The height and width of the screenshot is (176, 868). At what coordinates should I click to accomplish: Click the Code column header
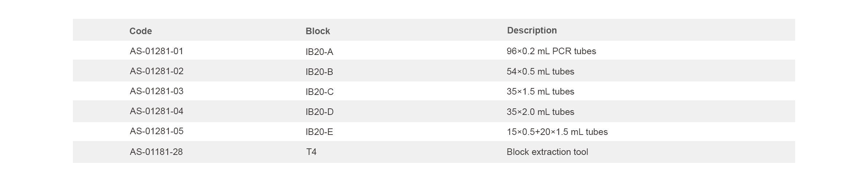click(x=141, y=31)
